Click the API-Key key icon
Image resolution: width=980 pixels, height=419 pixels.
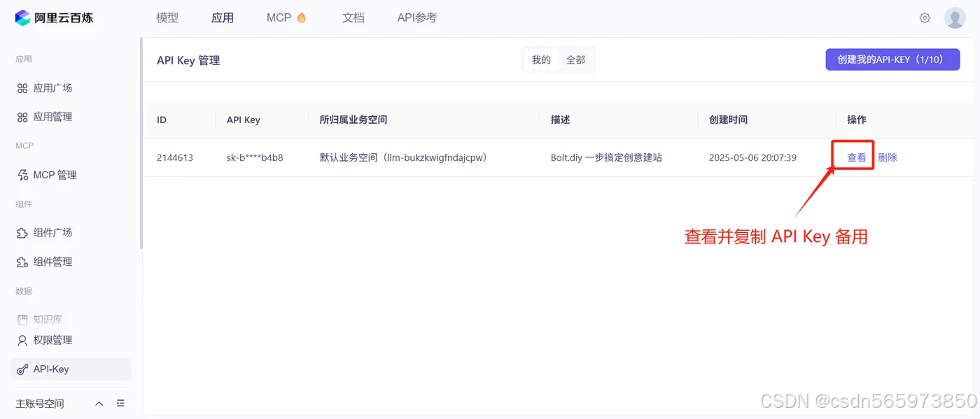pos(22,369)
